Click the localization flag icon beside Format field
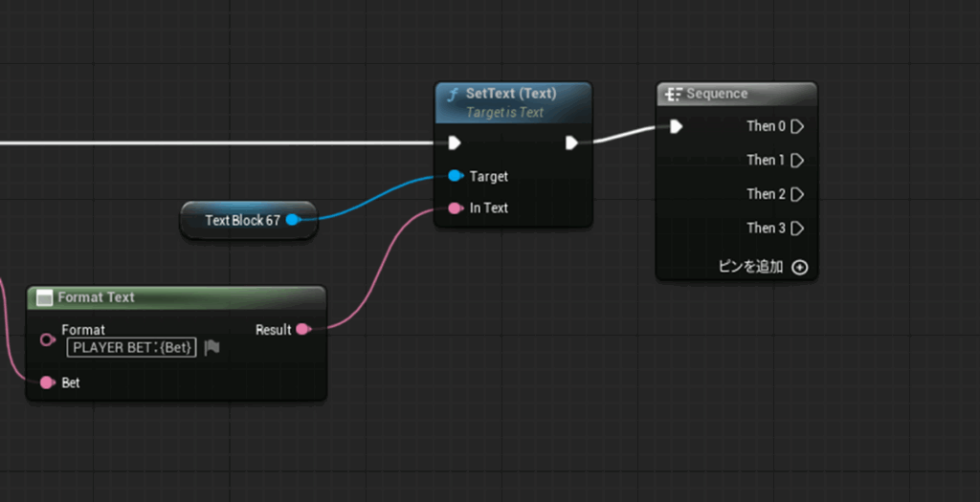Viewport: 980px width, 502px height. [x=212, y=348]
